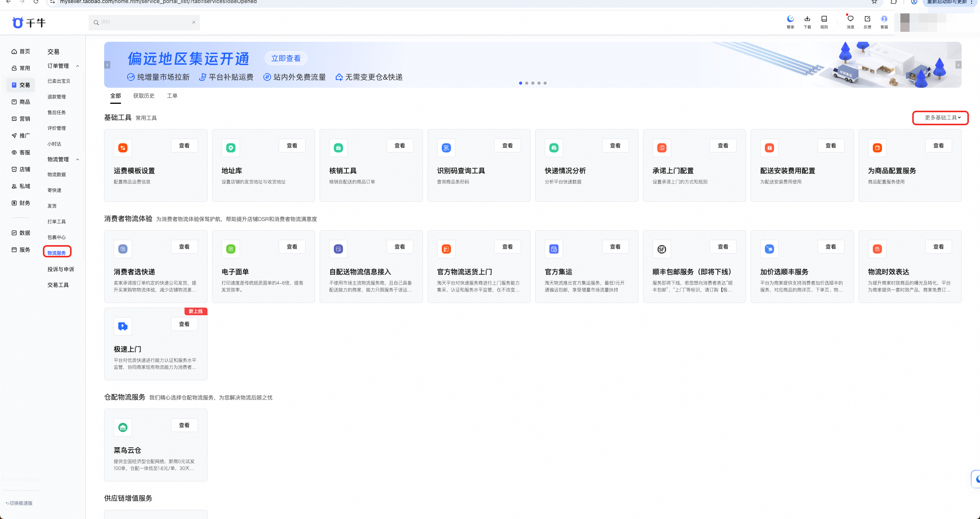Click the 电子面单 green icon
Viewport: 980px width, 519px height.
(x=230, y=249)
